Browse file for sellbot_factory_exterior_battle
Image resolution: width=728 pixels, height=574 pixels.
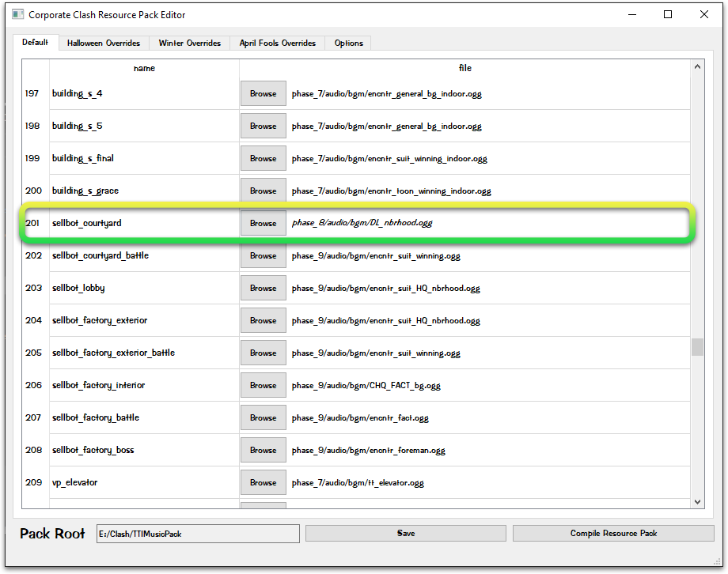(264, 353)
